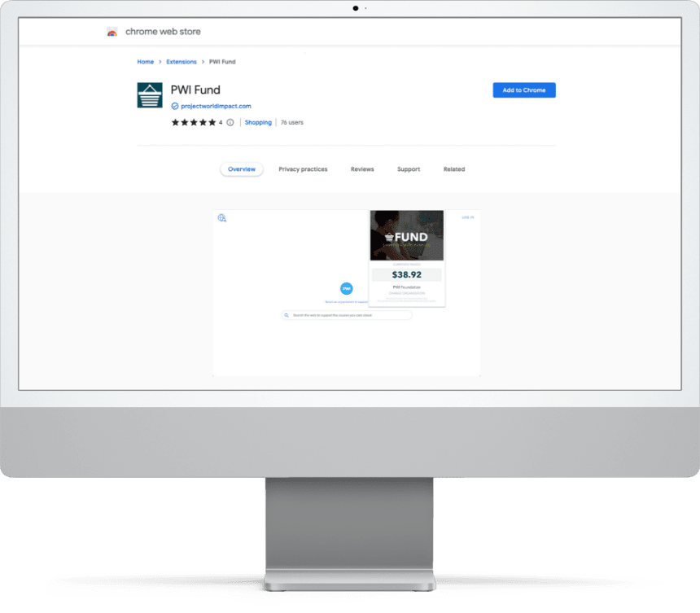The image size is (700, 613).
Task: Select the Overview tab
Action: point(242,169)
